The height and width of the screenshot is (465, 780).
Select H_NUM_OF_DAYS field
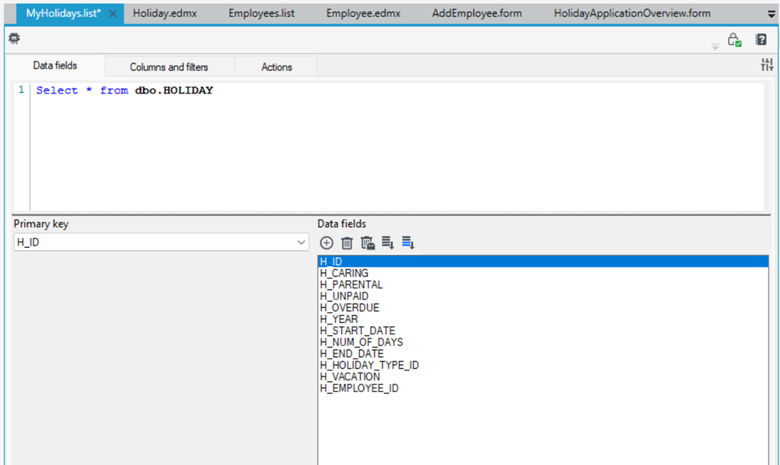click(543, 342)
